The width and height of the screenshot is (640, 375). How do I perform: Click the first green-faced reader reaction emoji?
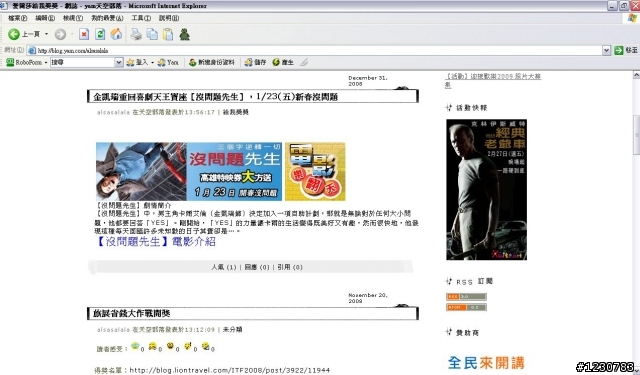pos(135,346)
